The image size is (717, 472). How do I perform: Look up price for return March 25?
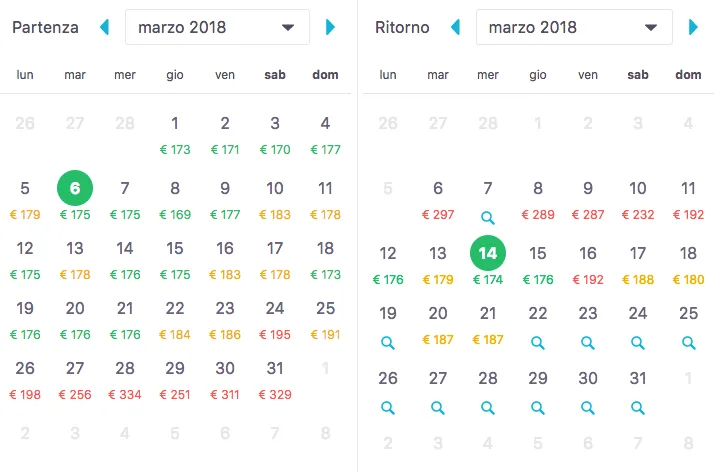pos(688,343)
